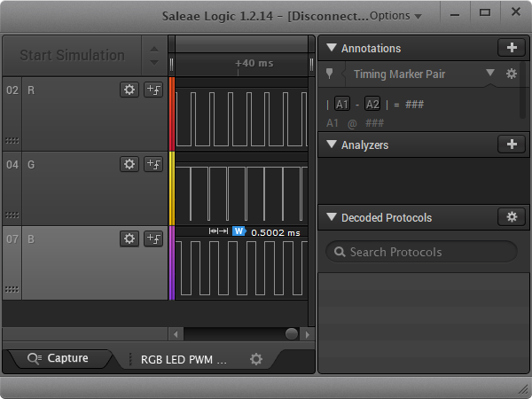Set trigger edge for channel G
The width and height of the screenshot is (532, 399).
pos(153,164)
